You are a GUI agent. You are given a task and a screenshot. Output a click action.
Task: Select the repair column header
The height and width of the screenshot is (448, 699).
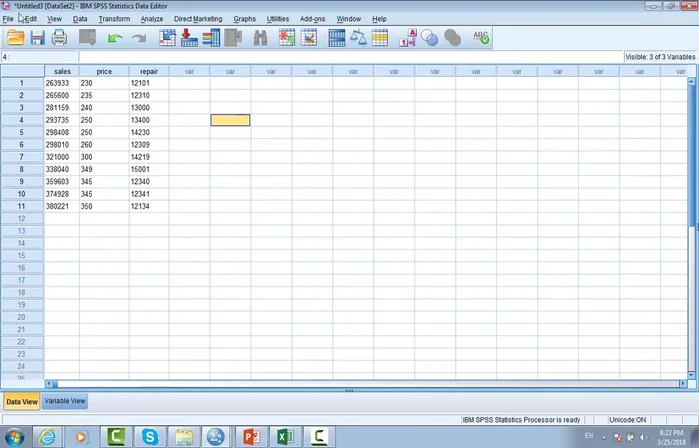pyautogui.click(x=148, y=71)
